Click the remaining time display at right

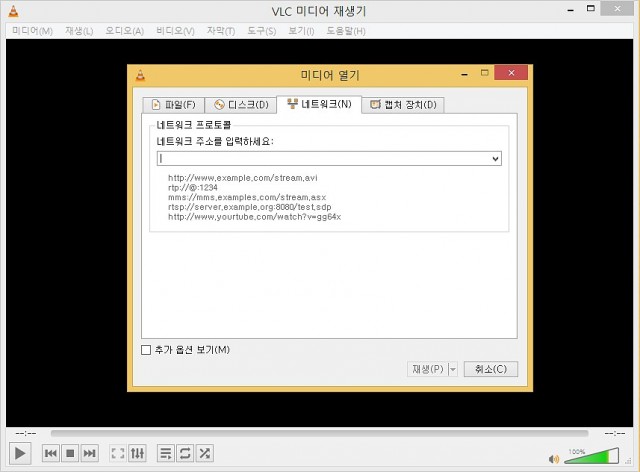[615, 433]
